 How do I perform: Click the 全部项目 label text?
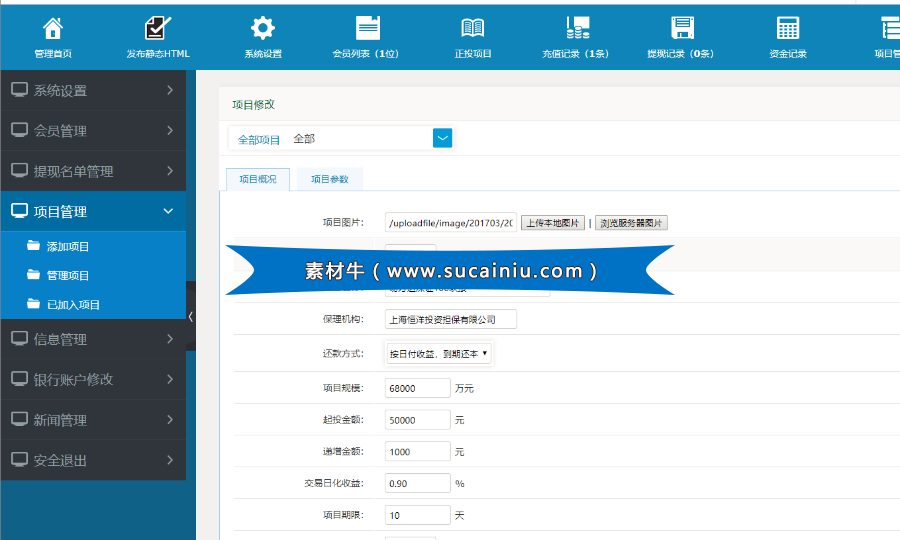click(259, 139)
